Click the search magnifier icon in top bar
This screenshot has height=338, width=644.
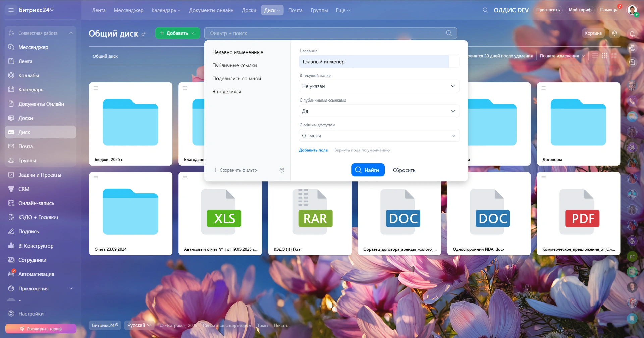click(x=485, y=10)
